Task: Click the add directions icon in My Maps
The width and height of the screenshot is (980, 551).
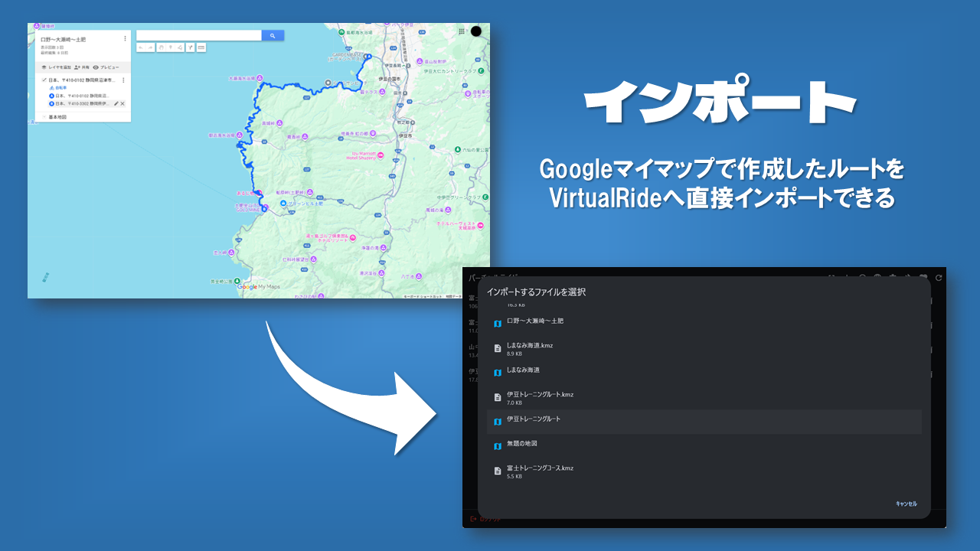Action: coord(190,47)
